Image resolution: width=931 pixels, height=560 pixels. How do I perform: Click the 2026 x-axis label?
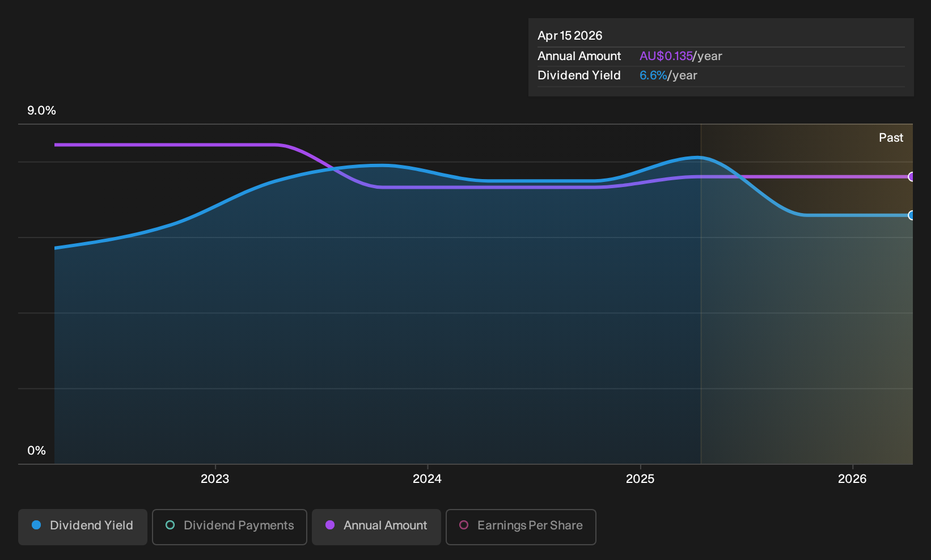[852, 479]
